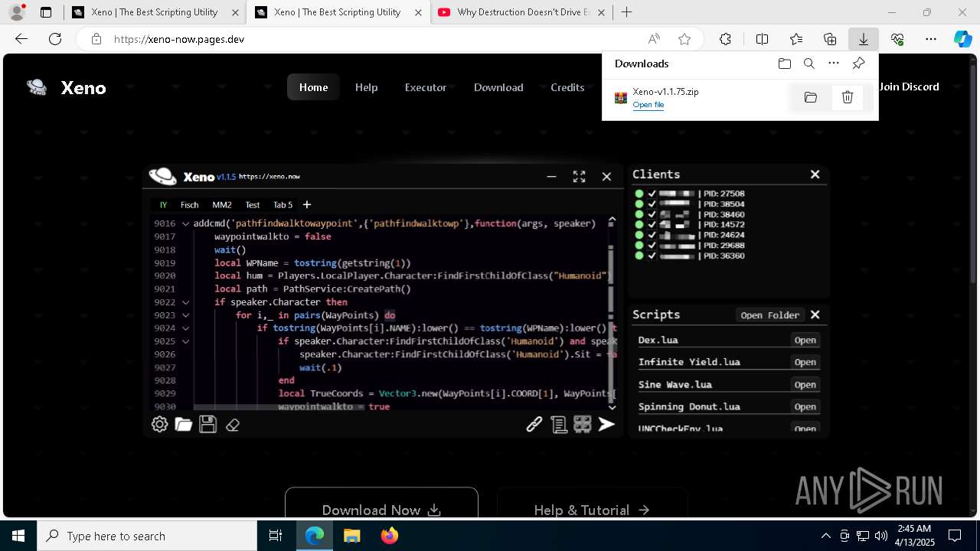Viewport: 980px width, 551px height.
Task: Open the Infinite Yield.lua script
Action: [805, 363]
